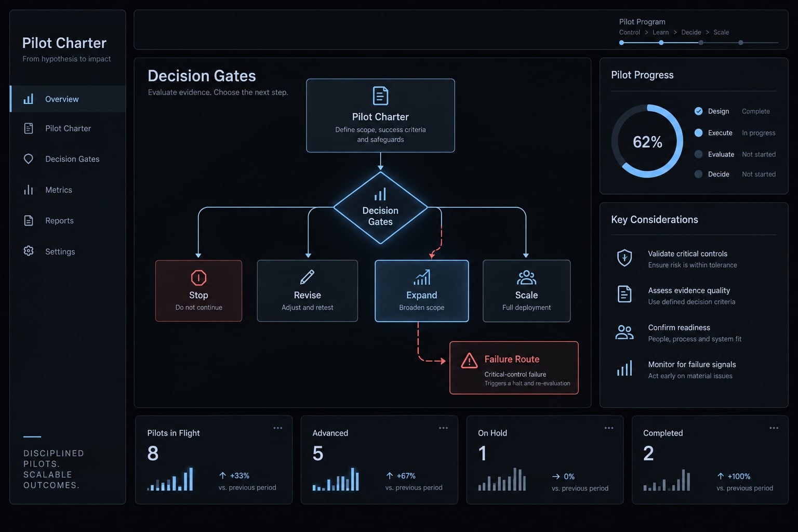798x532 pixels.
Task: Click the Metrics bars icon in sidebar
Action: [x=29, y=190]
